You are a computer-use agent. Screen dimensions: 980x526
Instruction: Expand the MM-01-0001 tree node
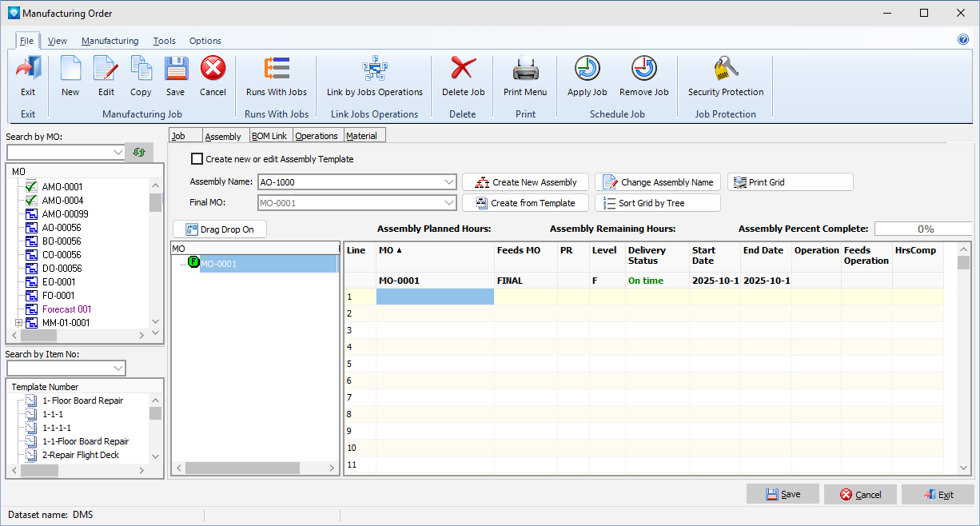[18, 323]
